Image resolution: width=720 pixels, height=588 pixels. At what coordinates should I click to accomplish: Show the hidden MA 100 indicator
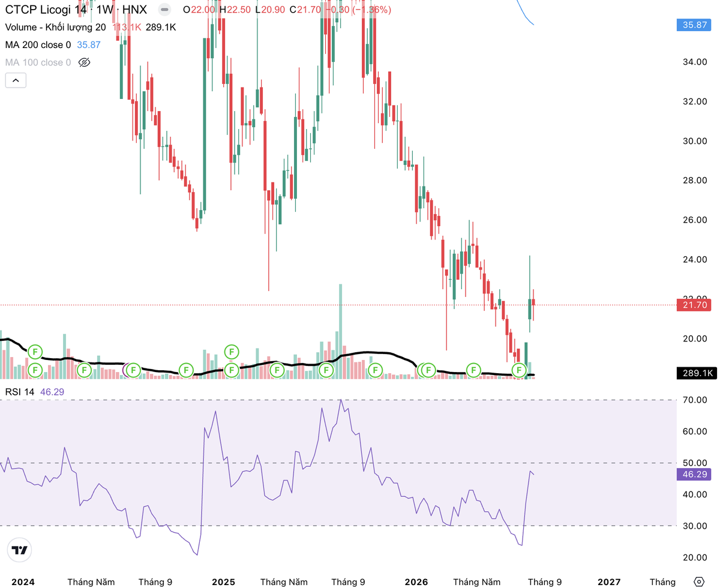(84, 62)
